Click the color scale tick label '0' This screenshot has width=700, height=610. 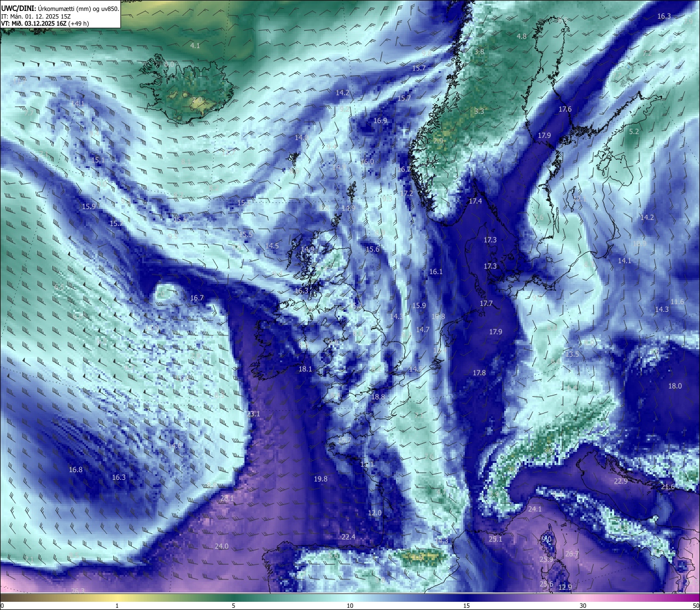2,606
